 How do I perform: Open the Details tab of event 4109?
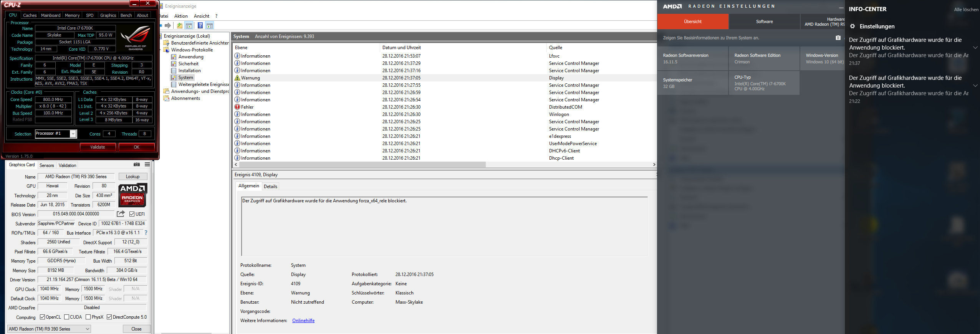pyautogui.click(x=270, y=187)
